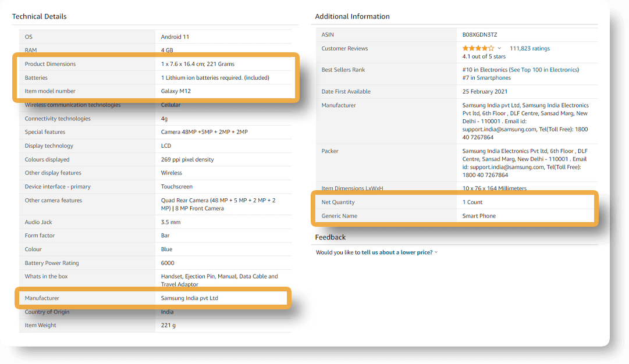Click the Camera 48MP +5MP + 2MP + 2MP value
This screenshot has height=364, width=629.
(204, 132)
